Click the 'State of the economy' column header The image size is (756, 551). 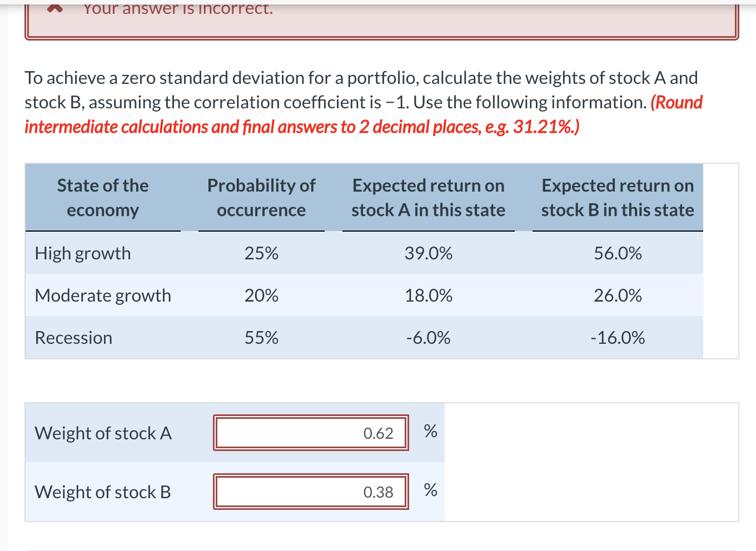(x=102, y=197)
